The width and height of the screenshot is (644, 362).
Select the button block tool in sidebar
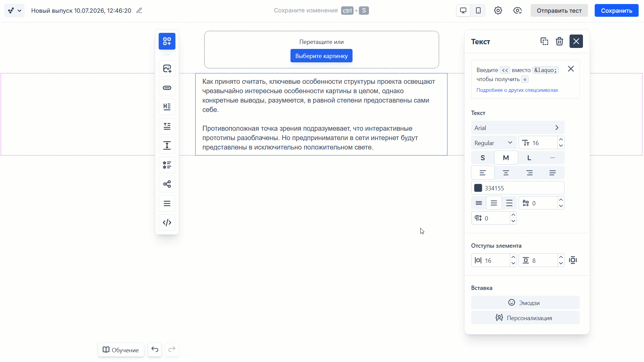pos(167,88)
